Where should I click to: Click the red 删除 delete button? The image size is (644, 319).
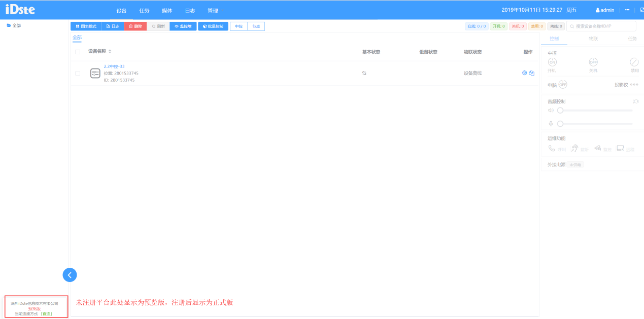pos(135,26)
